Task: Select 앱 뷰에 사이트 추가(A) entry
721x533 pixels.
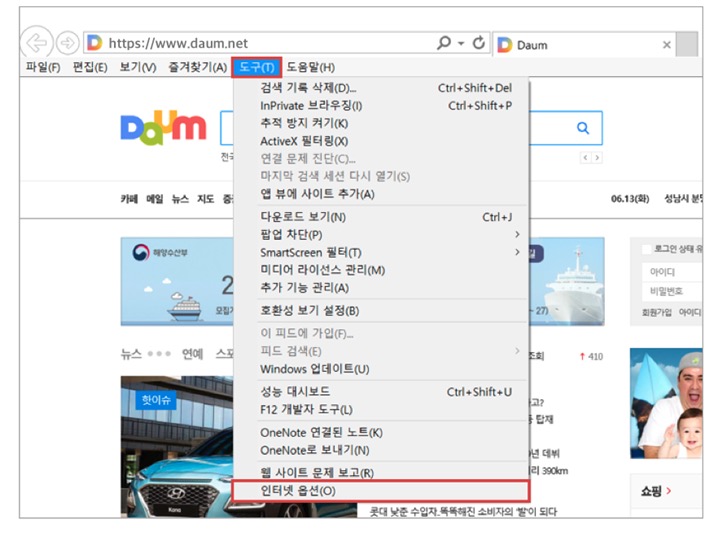Action: pos(382,194)
